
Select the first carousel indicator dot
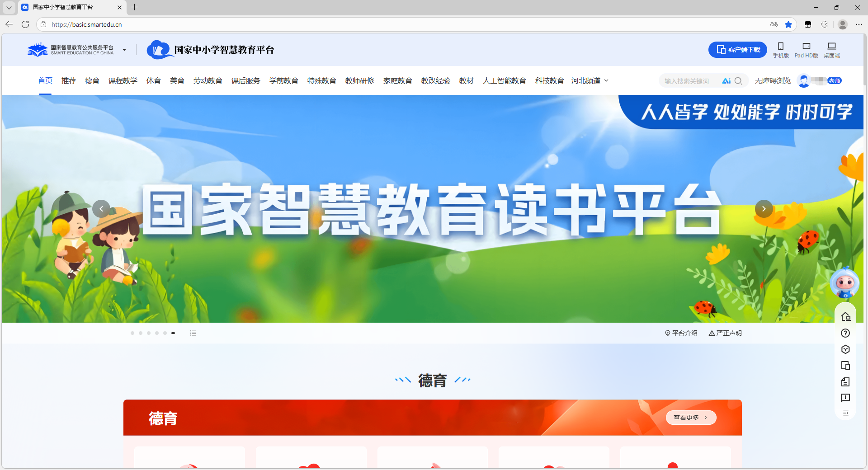pyautogui.click(x=132, y=333)
